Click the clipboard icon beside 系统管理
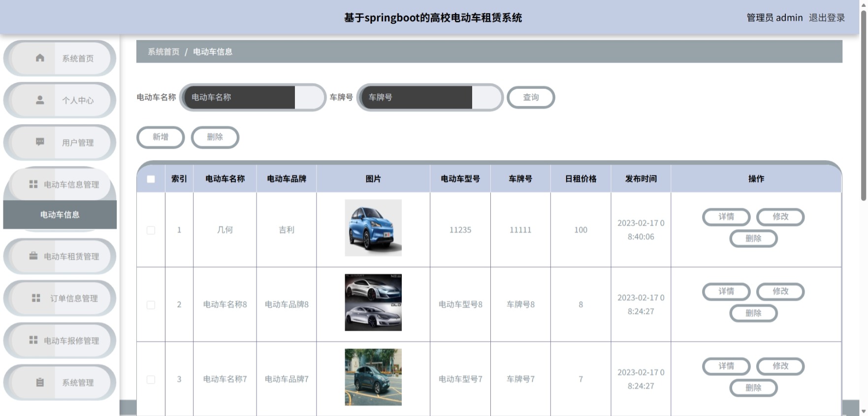Viewport: 868px width, 416px height. (x=40, y=382)
